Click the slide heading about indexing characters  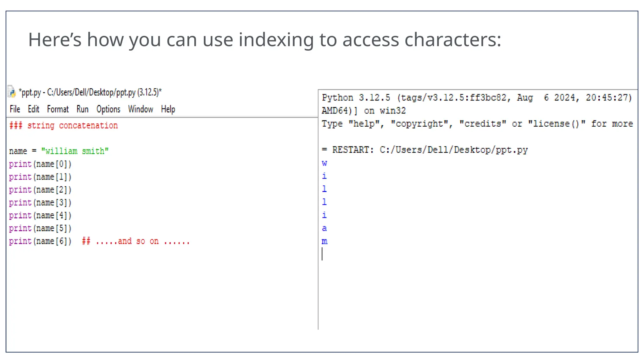click(x=265, y=40)
